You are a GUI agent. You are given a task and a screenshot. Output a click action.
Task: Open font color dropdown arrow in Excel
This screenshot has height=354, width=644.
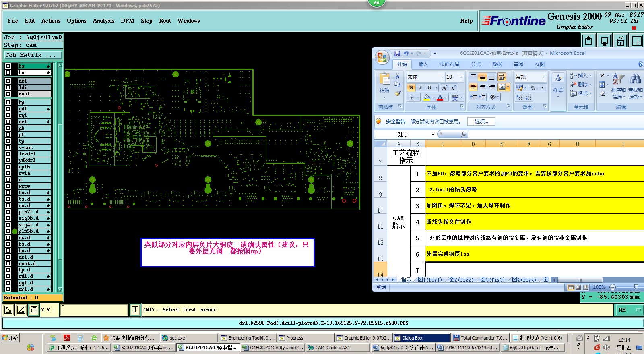446,97
